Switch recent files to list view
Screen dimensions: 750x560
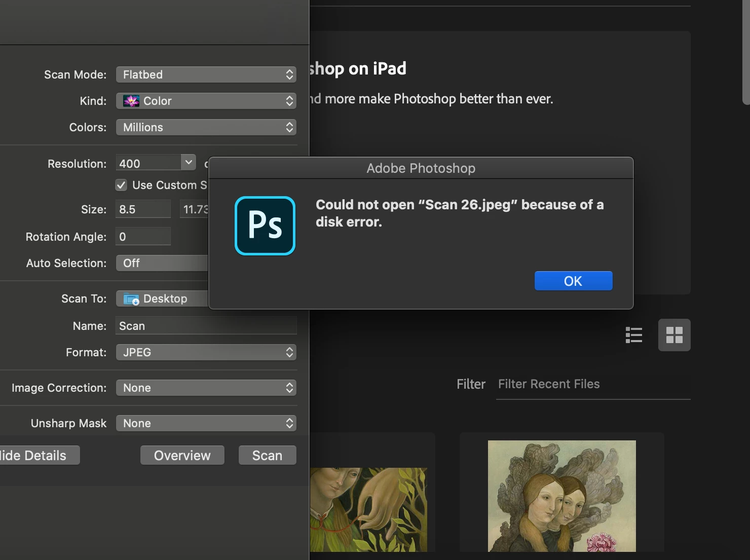(634, 335)
